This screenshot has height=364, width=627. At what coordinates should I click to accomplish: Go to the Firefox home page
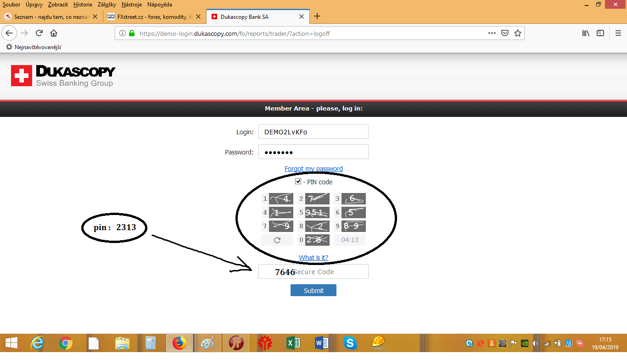(54, 33)
